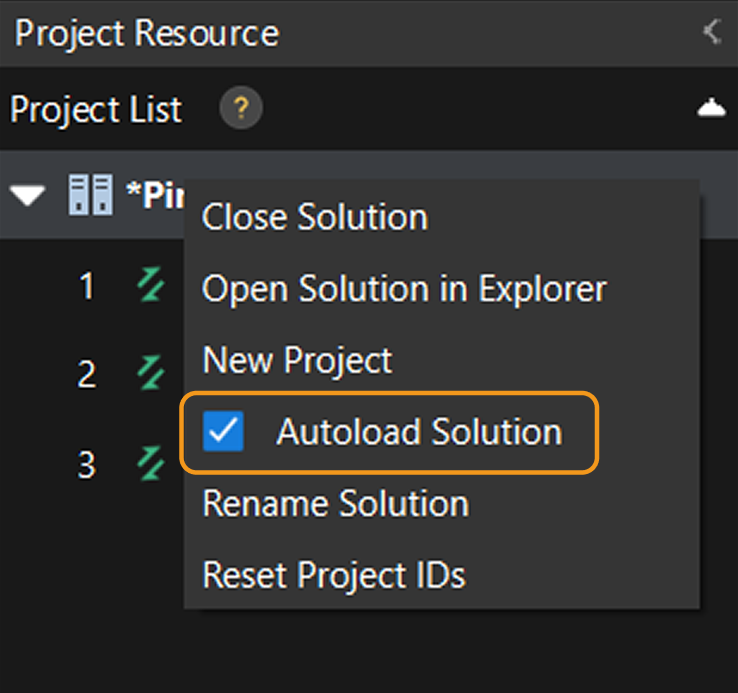Click the solution icon next to the name

click(x=90, y=195)
